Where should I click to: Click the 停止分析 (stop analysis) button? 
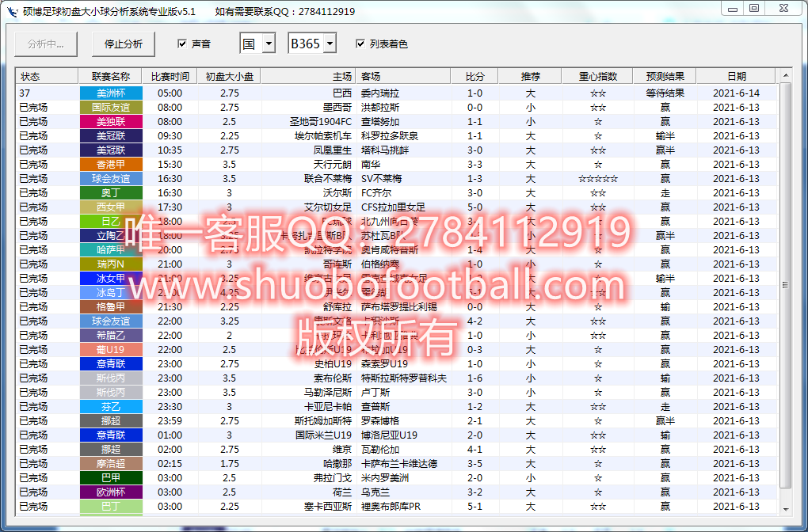click(x=122, y=44)
